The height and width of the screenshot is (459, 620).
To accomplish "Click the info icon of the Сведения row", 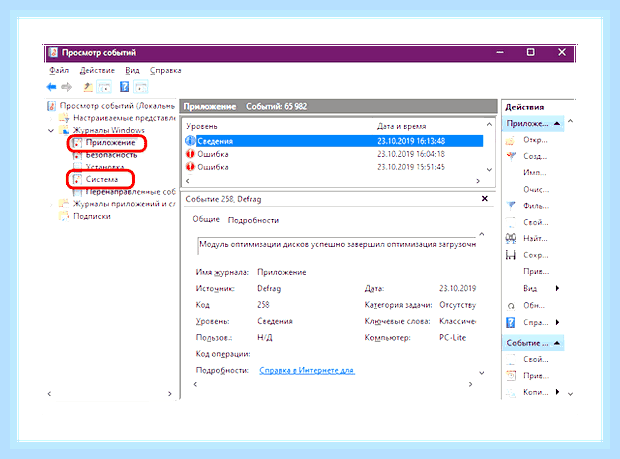I will click(190, 141).
